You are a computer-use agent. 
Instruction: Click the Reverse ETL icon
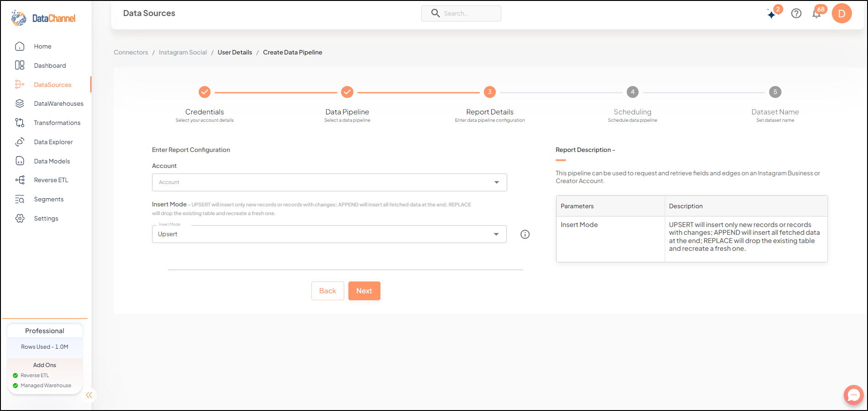(20, 180)
